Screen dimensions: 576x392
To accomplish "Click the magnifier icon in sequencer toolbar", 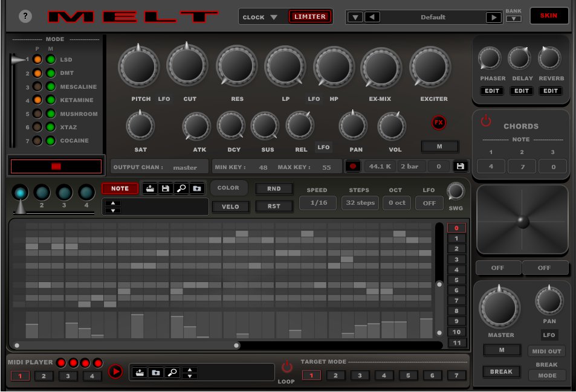I will (x=181, y=188).
